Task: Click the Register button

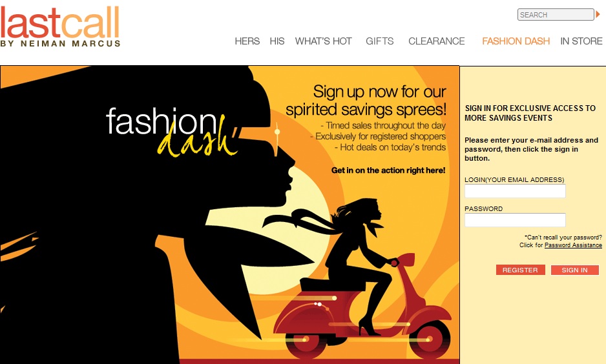Action: pyautogui.click(x=520, y=270)
